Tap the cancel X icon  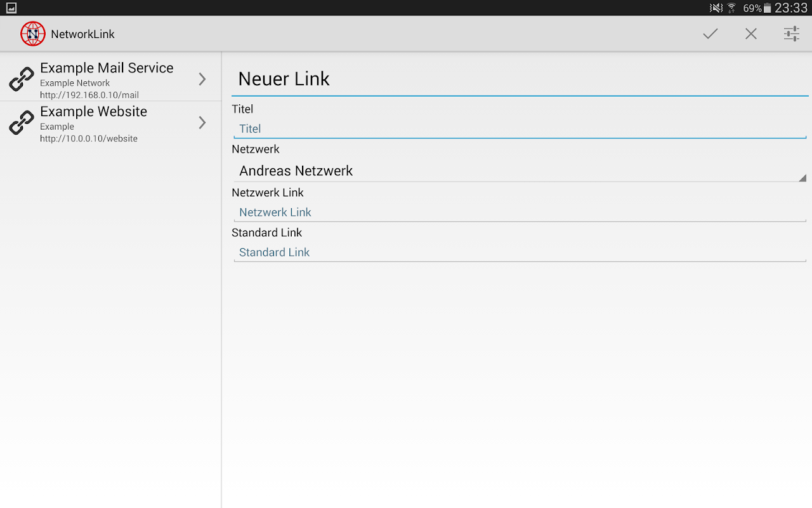pos(751,34)
